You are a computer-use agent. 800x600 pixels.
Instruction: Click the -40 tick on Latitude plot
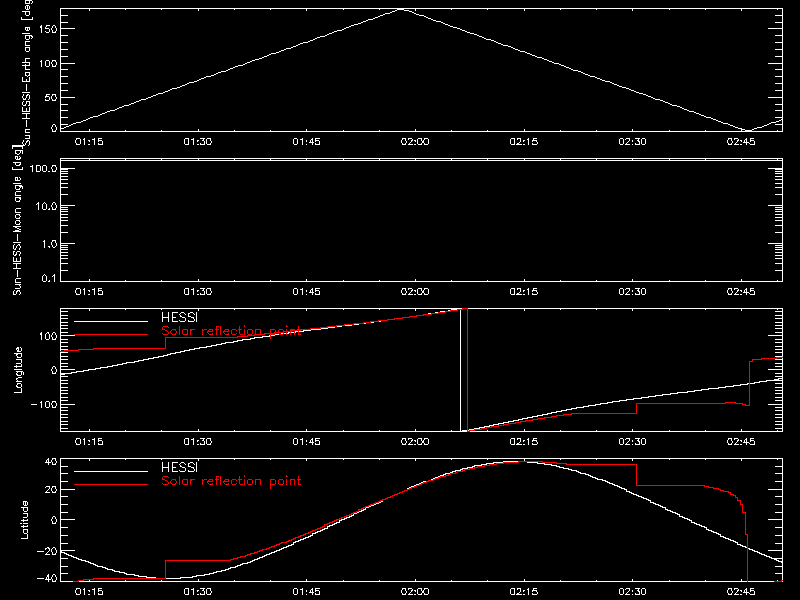[x=47, y=579]
